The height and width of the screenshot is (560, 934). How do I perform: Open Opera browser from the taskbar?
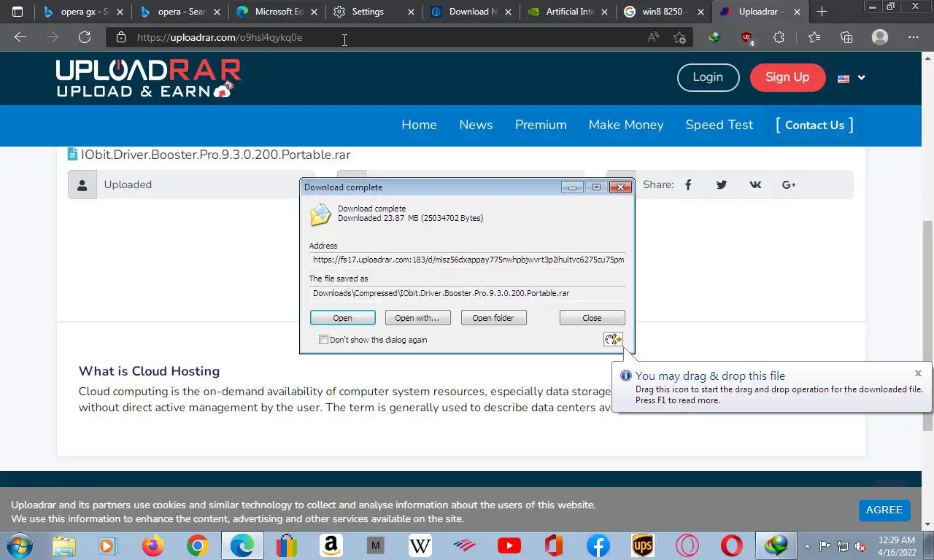tap(732, 545)
